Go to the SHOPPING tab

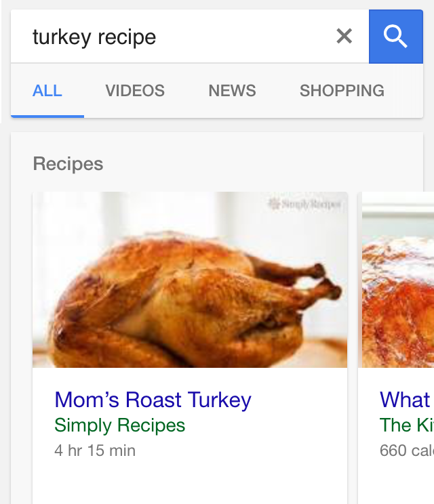[342, 91]
